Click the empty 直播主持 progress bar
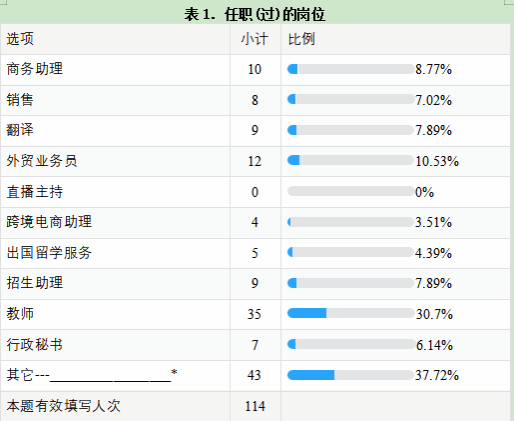The height and width of the screenshot is (421, 514). tap(351, 191)
